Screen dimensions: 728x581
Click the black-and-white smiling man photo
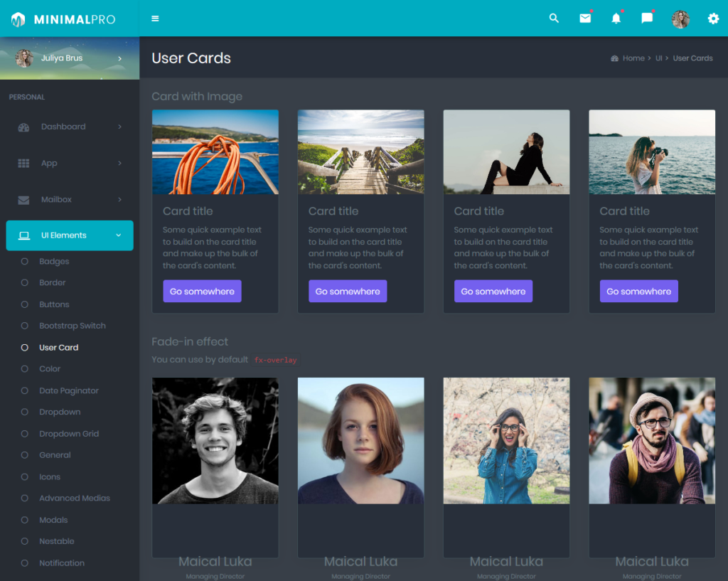tap(215, 441)
